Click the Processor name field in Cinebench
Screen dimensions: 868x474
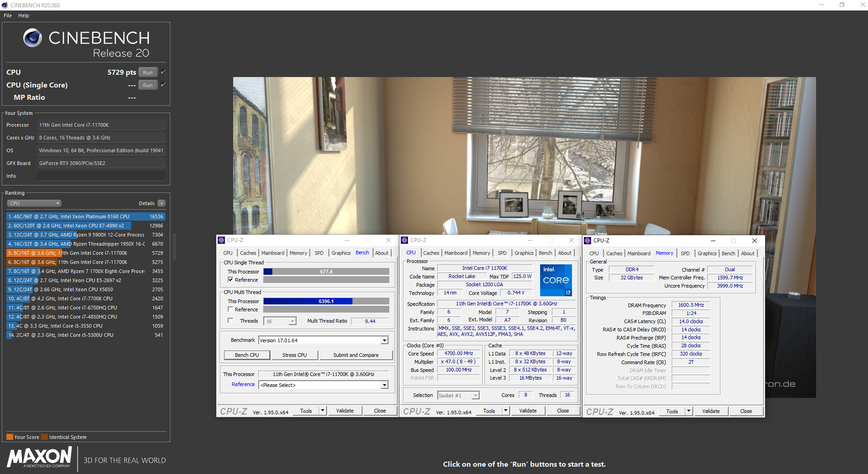[101, 125]
